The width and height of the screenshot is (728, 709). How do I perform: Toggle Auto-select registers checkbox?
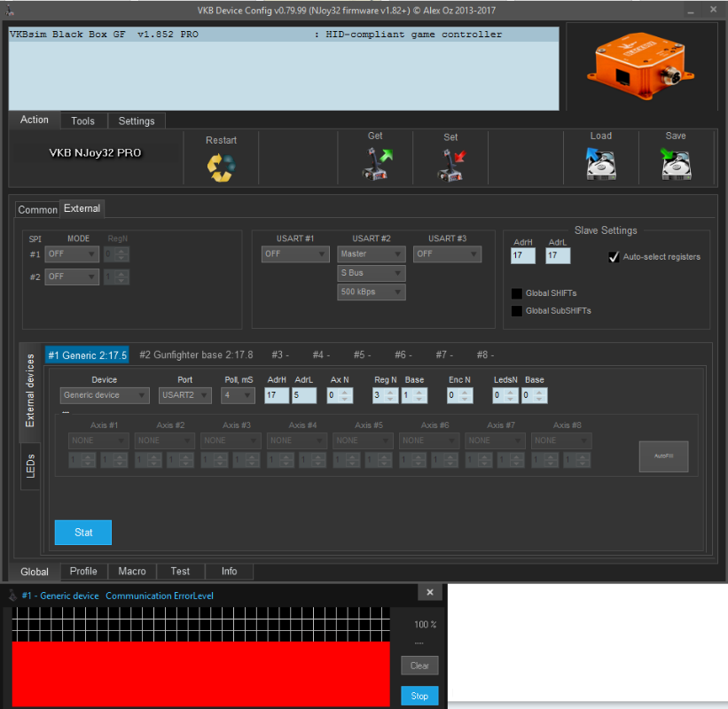tap(614, 257)
